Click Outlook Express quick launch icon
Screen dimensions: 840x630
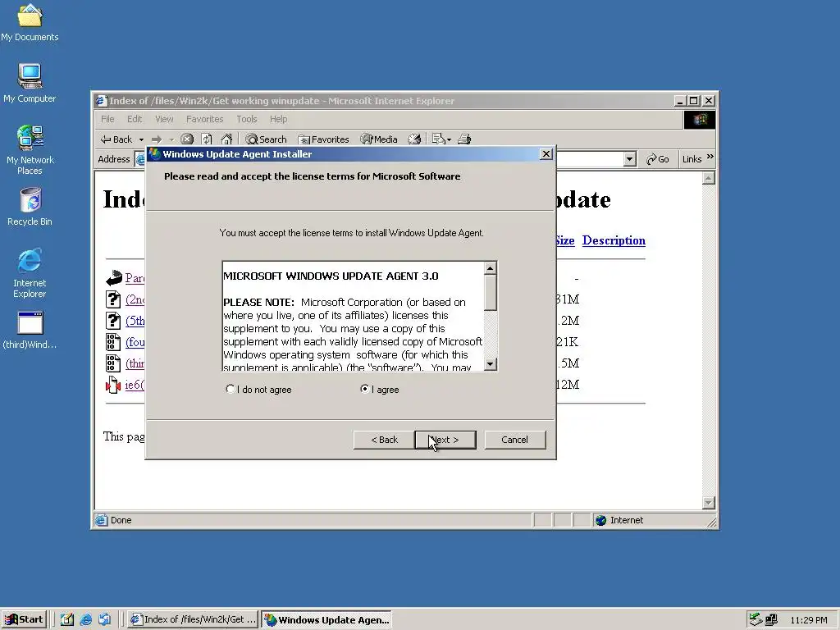tap(104, 620)
